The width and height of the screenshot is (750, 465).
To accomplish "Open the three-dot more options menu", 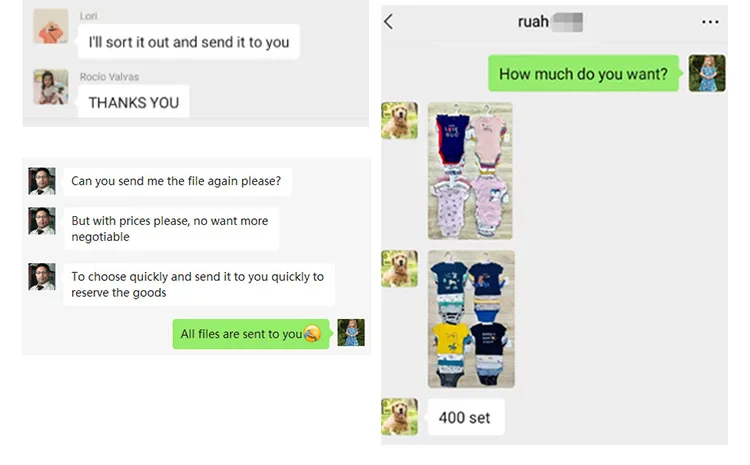I will (x=710, y=22).
